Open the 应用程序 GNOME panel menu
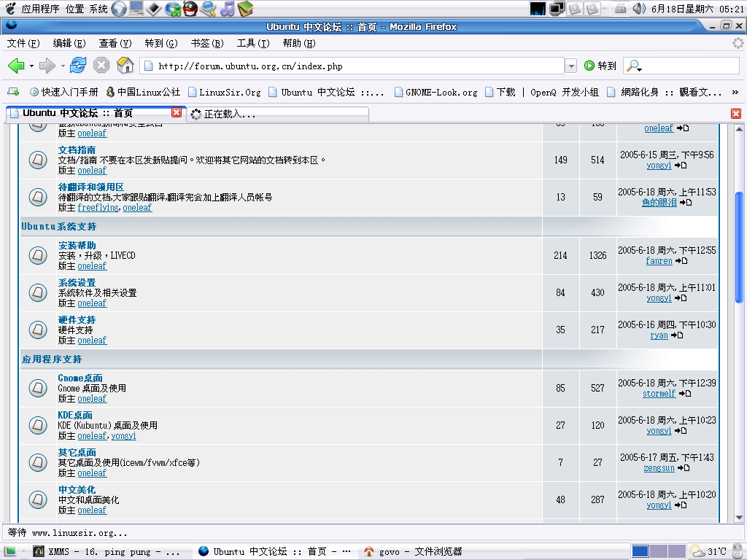Screen dimensions: 747x560 41,9
